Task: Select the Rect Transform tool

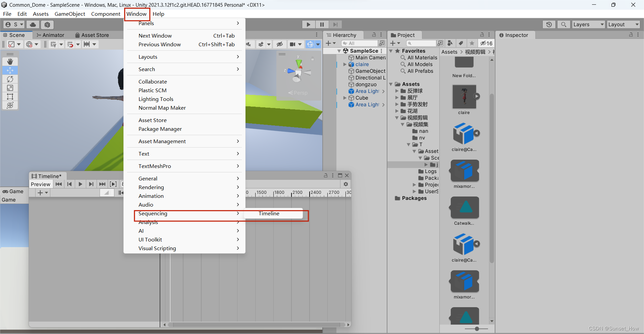Action: [10, 97]
